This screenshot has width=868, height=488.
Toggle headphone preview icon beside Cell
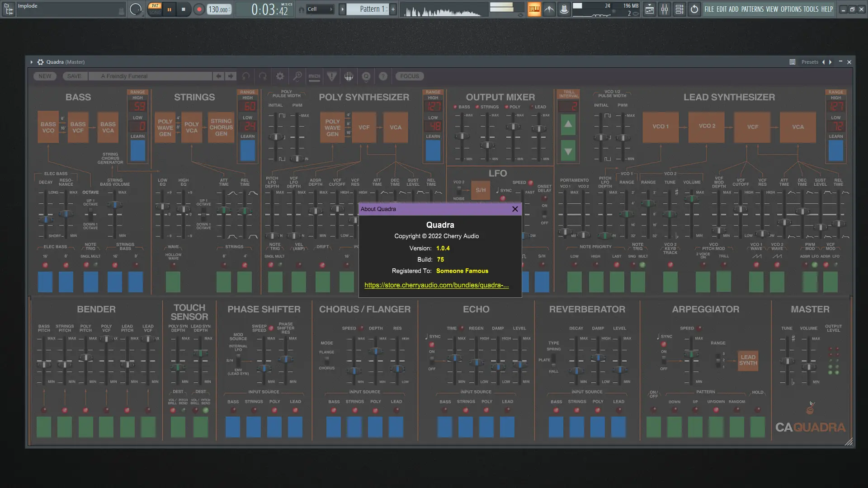pos(302,9)
